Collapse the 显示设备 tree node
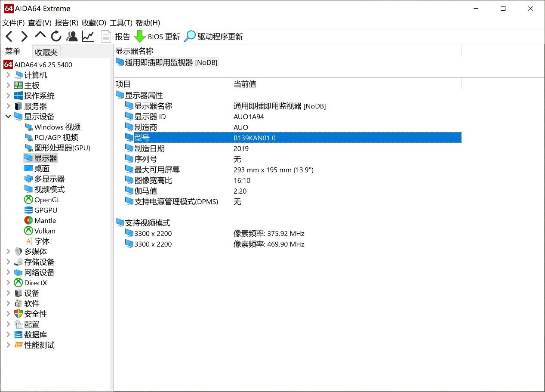This screenshot has height=392, width=545. [x=8, y=117]
